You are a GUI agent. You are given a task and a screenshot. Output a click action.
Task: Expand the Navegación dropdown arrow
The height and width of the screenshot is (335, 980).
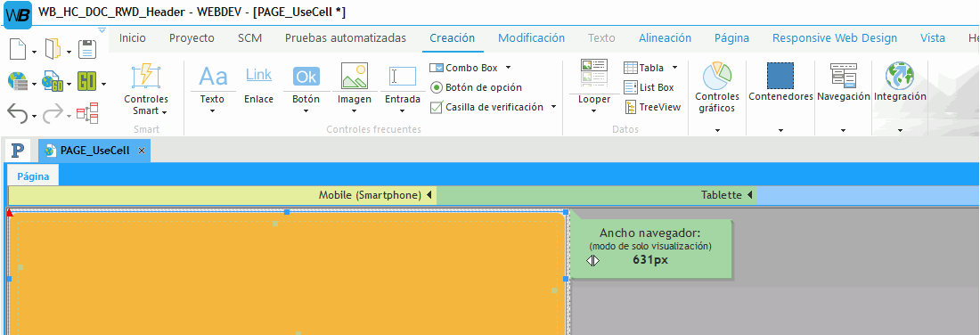(x=843, y=131)
